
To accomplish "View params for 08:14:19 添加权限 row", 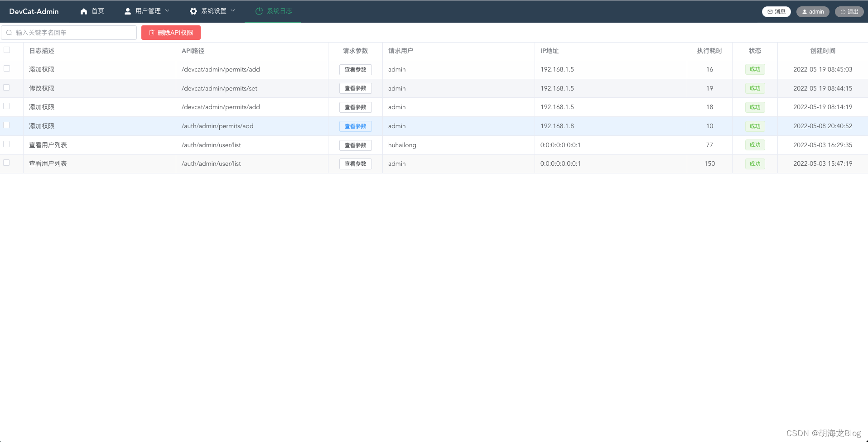I will pyautogui.click(x=356, y=107).
